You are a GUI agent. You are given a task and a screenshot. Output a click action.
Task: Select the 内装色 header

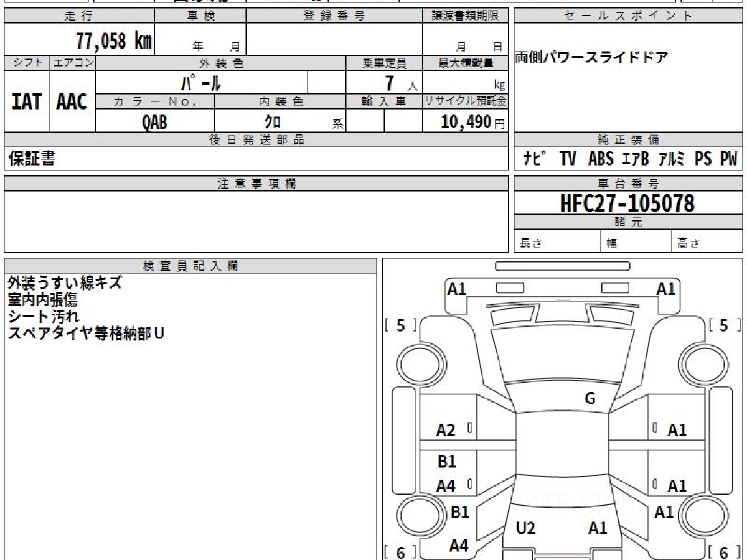click(280, 102)
